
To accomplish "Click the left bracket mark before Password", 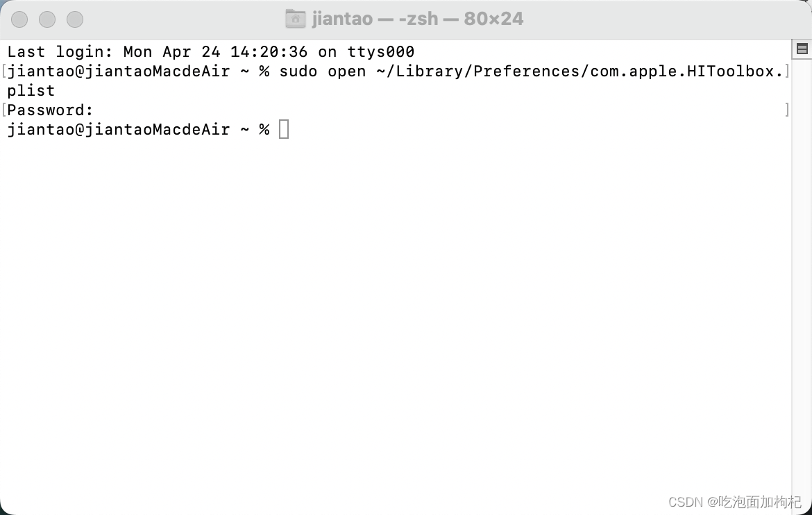I will [x=3, y=110].
